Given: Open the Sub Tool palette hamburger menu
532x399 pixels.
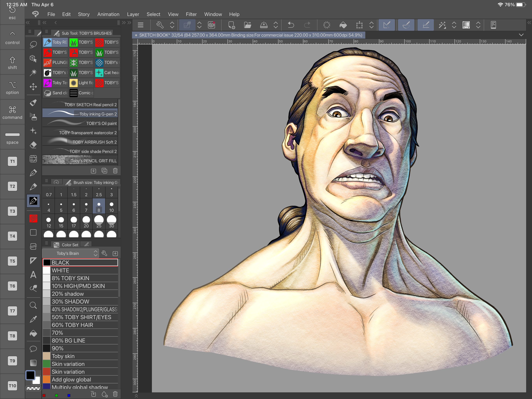Looking at the screenshot, I should [47, 32].
